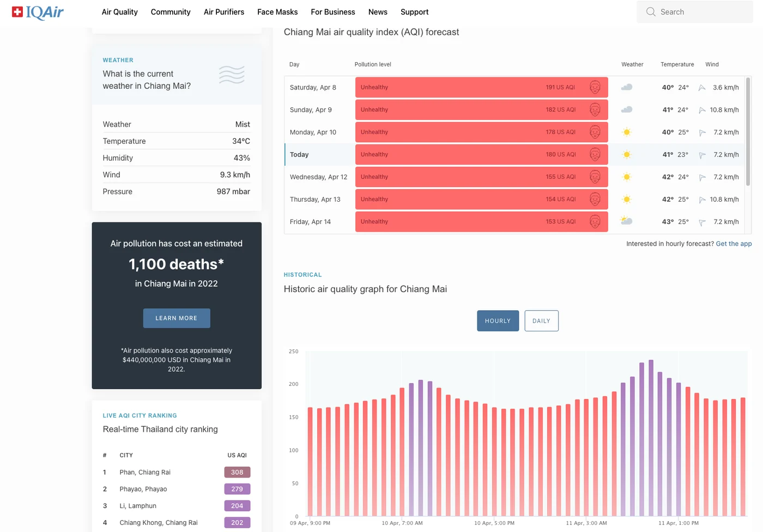Click the 1,100 deaths* figure

point(177,264)
